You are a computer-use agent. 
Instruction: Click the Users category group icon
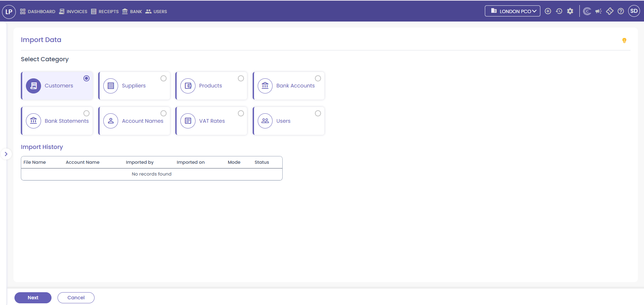[265, 121]
